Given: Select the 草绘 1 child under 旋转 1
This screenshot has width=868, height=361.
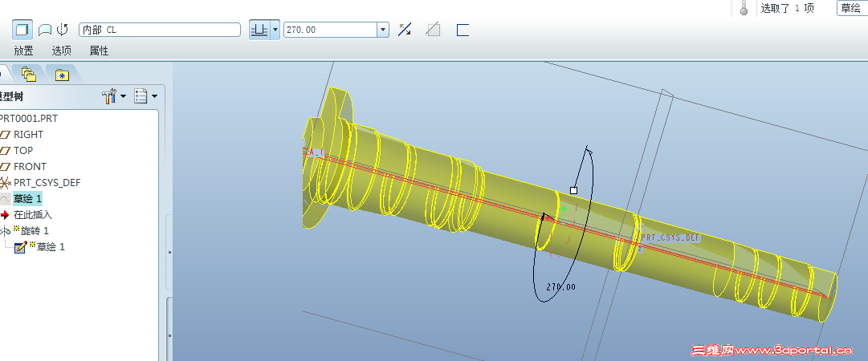Looking at the screenshot, I should 51,246.
